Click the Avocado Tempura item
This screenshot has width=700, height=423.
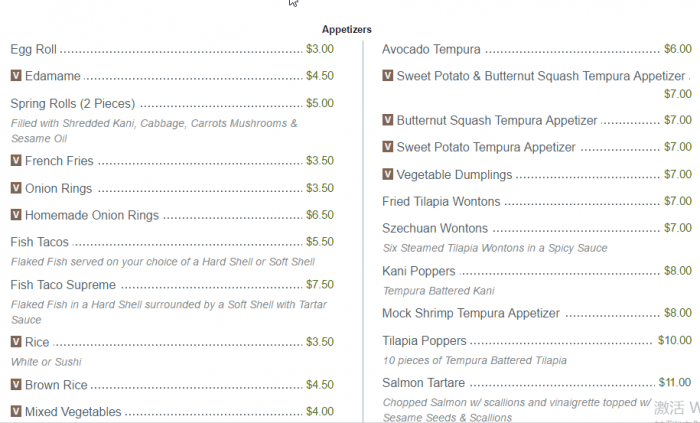tap(431, 49)
